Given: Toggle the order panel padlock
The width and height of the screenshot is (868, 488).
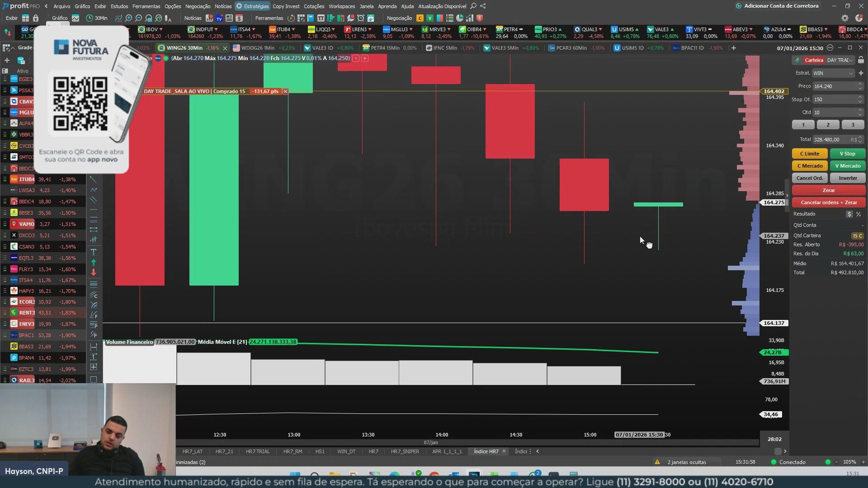Looking at the screenshot, I should point(861,60).
